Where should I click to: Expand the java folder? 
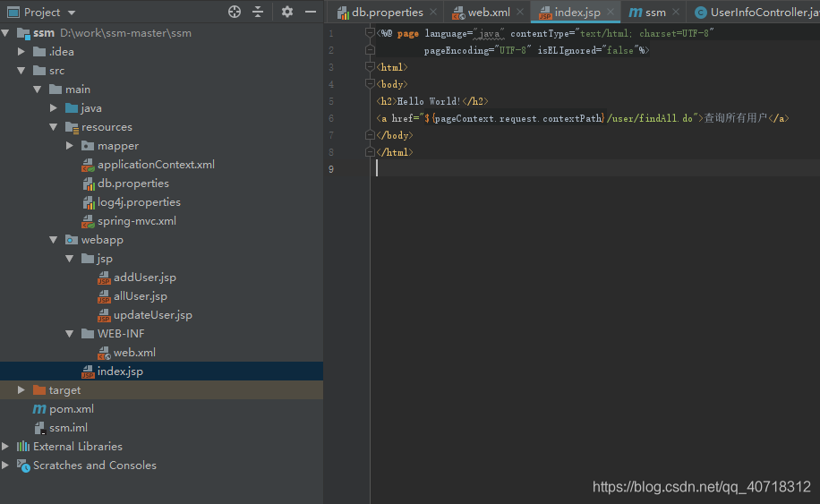[x=54, y=107]
